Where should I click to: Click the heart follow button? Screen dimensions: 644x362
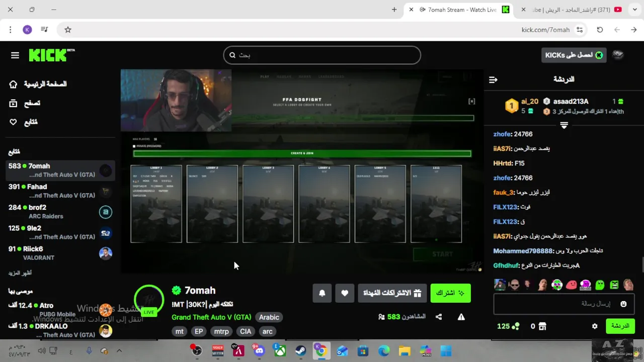point(345,293)
